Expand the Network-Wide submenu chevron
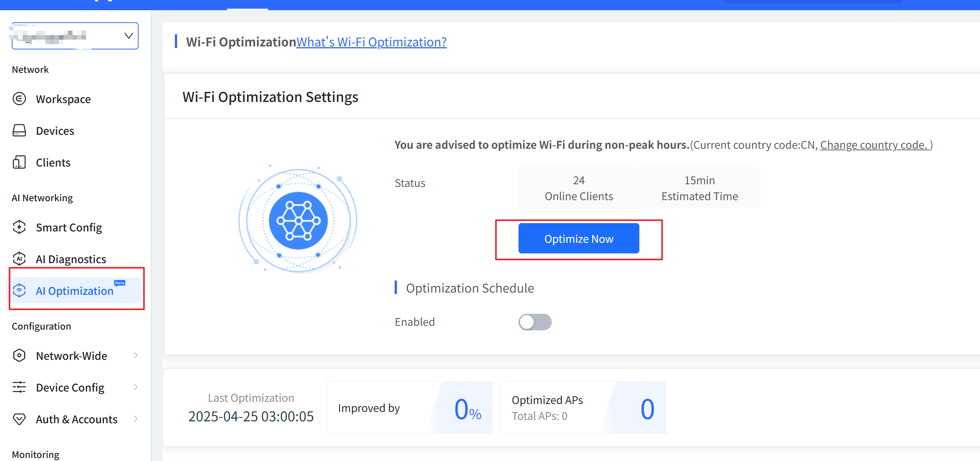Screen dimensions: 980x461 click(136, 355)
